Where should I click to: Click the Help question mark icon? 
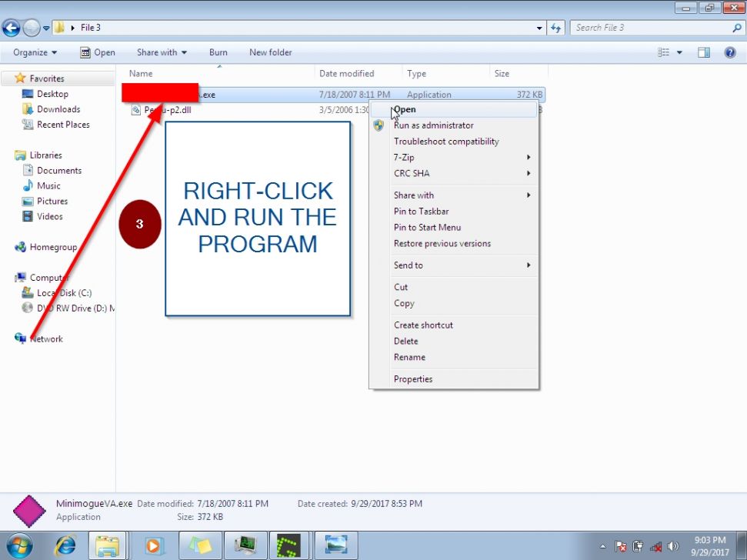click(730, 52)
